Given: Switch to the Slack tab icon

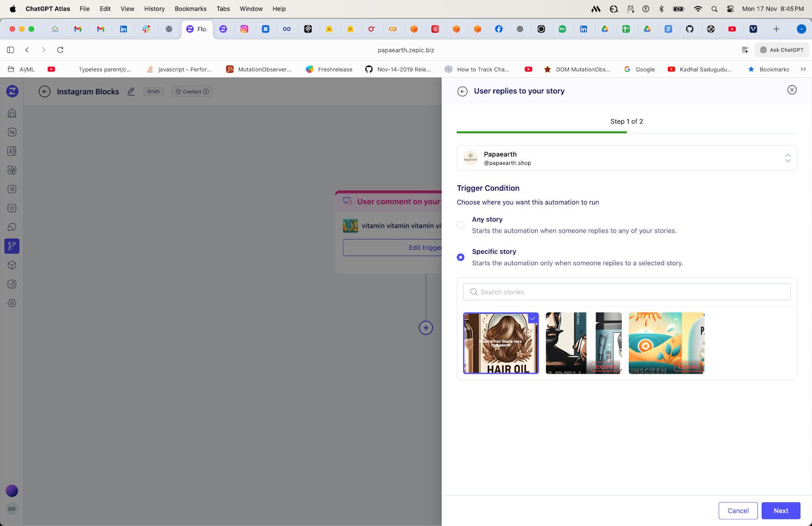Looking at the screenshot, I should pyautogui.click(x=146, y=29).
